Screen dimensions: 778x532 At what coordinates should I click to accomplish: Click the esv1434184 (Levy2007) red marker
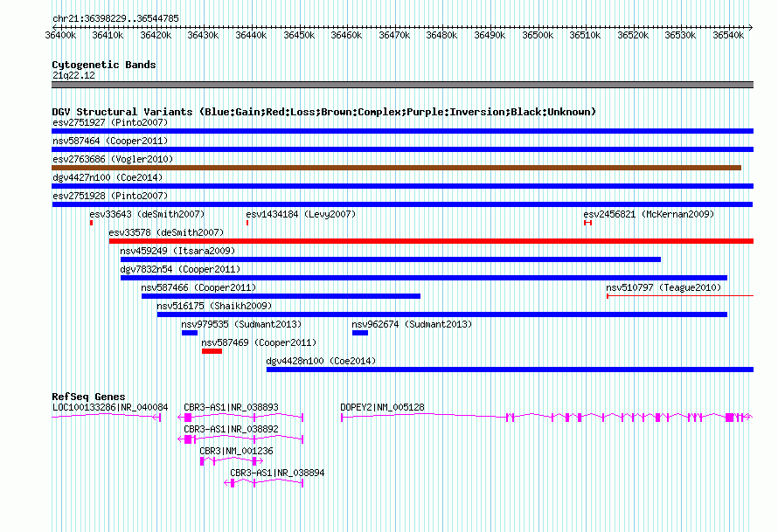point(247,223)
